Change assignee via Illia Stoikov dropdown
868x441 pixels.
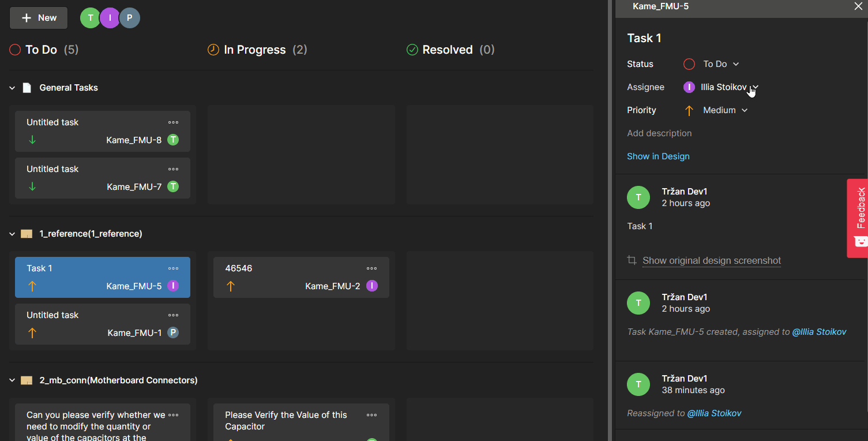click(729, 87)
